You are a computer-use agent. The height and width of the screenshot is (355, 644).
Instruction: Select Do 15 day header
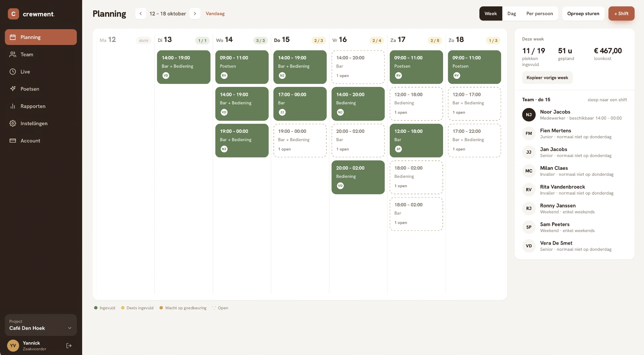click(282, 40)
